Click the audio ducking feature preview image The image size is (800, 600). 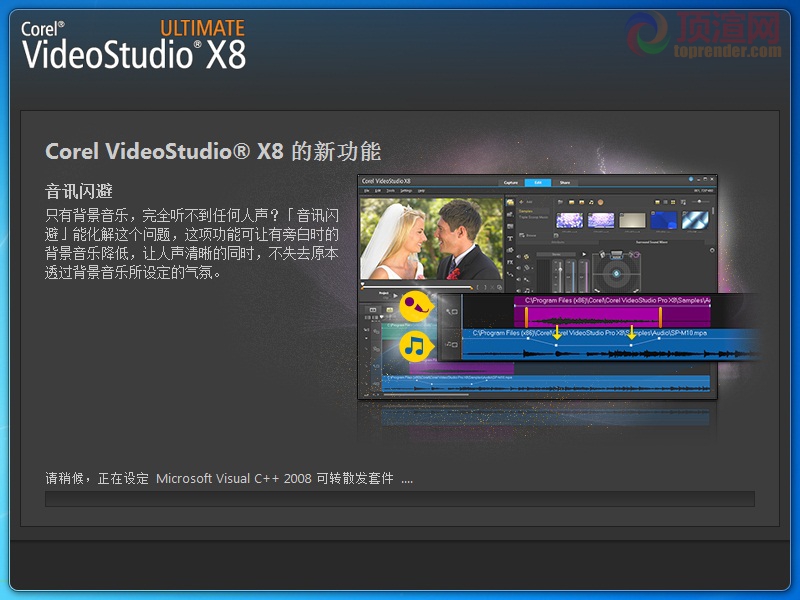(559, 287)
